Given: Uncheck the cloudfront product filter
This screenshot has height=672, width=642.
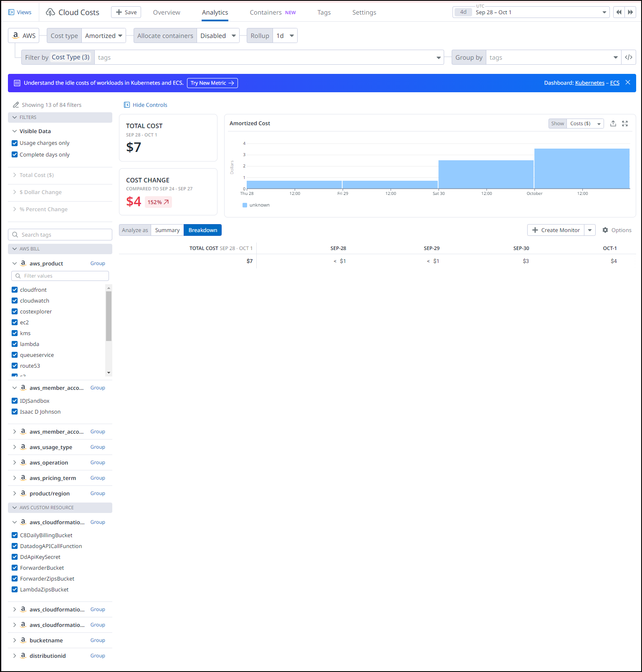Looking at the screenshot, I should (x=15, y=290).
